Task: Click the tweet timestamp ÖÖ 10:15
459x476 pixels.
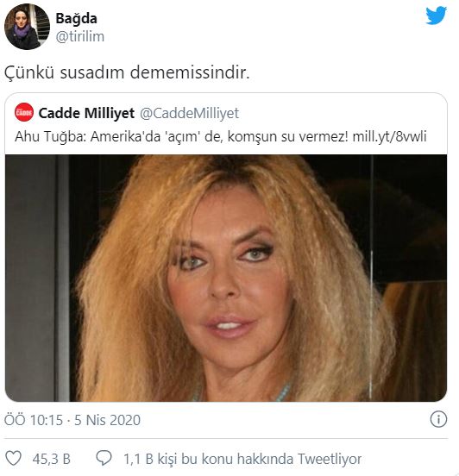Action: coord(34,421)
